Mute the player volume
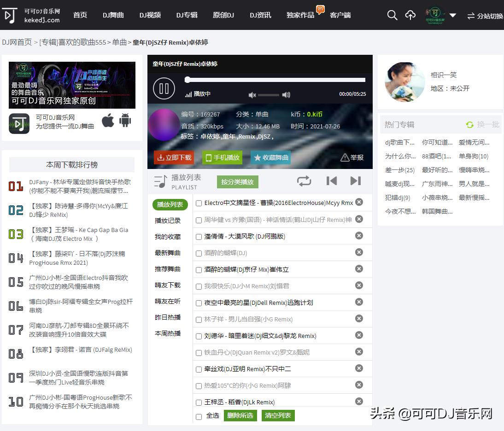 [252, 95]
